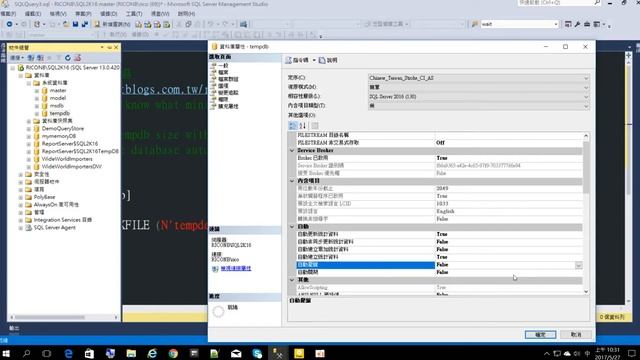This screenshot has width=640, height=360.
Task: Select the PolyBase folder node
Action: (x=44, y=197)
